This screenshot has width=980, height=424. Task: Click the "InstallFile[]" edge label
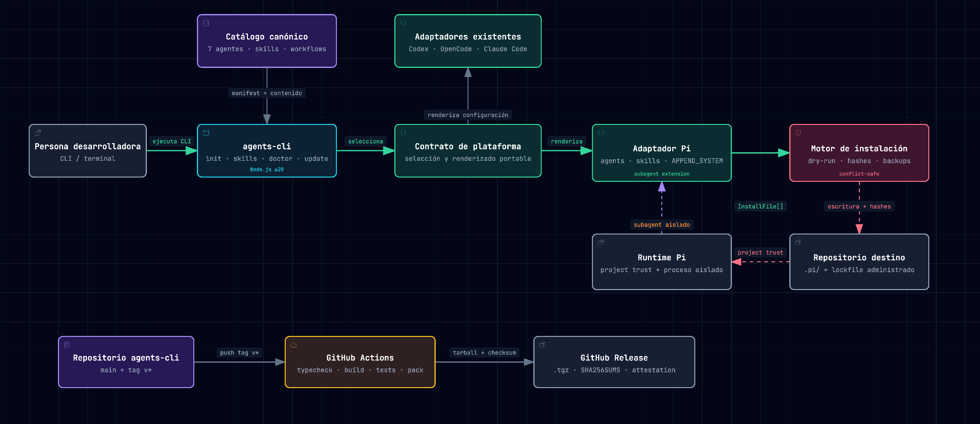(760, 206)
